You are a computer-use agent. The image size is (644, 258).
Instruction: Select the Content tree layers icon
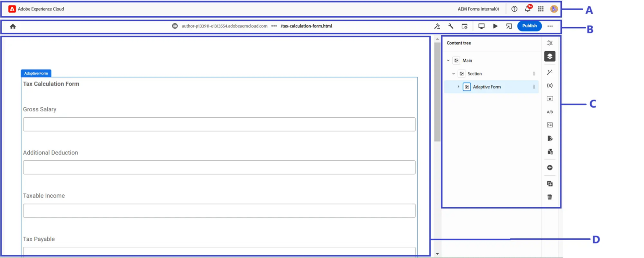[550, 56]
